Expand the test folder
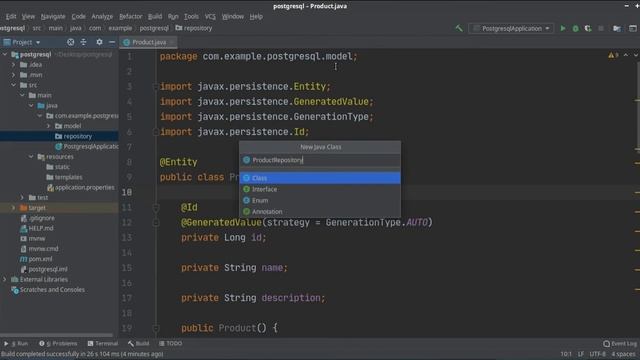 [x=22, y=198]
